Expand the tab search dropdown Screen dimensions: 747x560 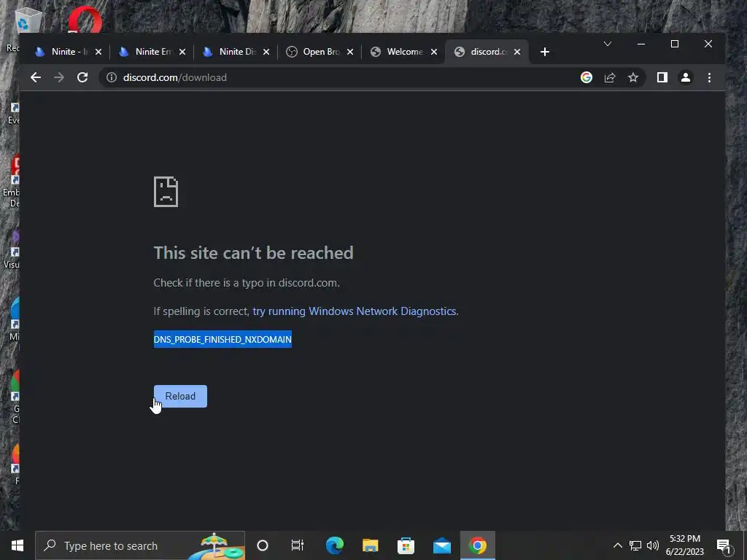pos(608,44)
